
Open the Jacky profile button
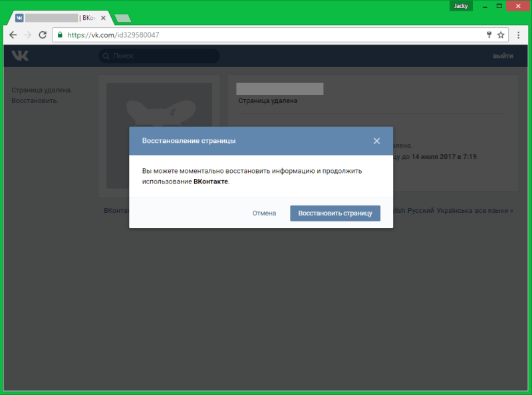click(461, 6)
